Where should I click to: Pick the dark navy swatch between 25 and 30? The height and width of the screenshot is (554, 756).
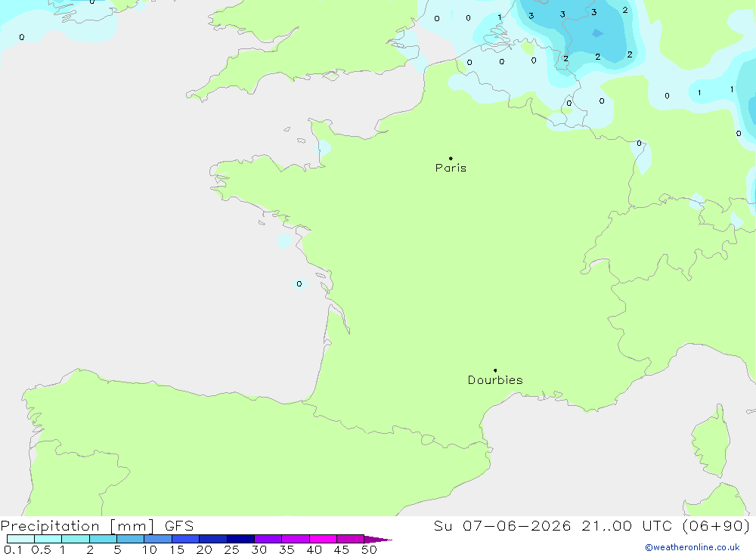[240, 539]
